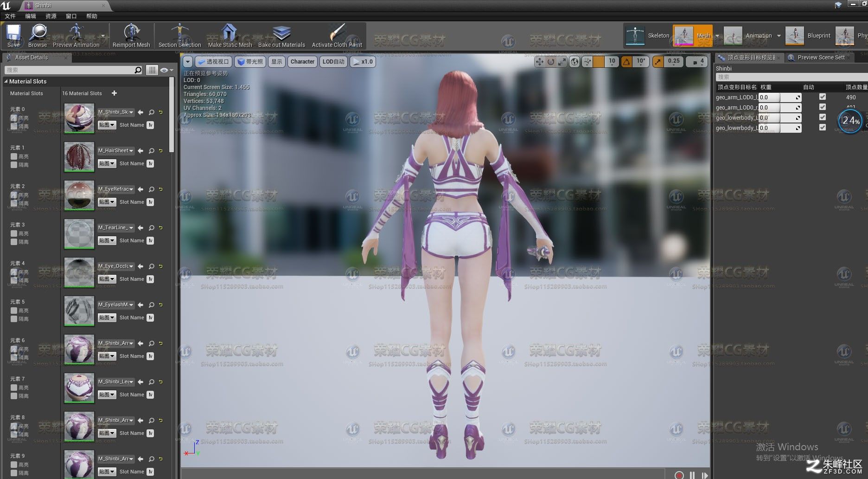Click record button below viewport
This screenshot has width=868, height=479.
tap(679, 474)
